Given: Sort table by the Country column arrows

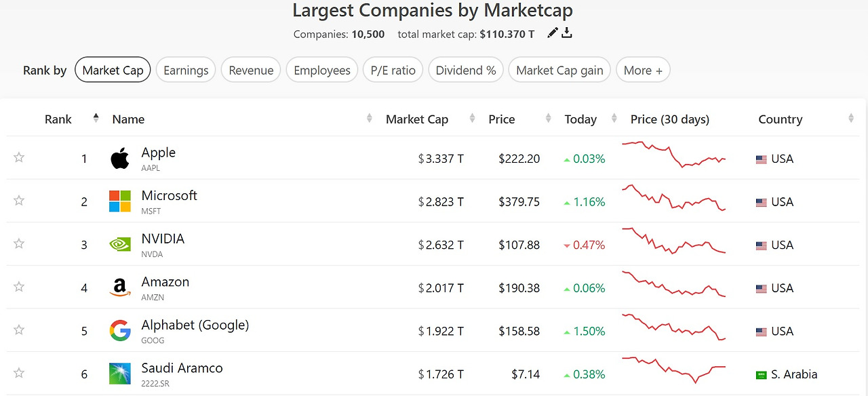Looking at the screenshot, I should [851, 119].
